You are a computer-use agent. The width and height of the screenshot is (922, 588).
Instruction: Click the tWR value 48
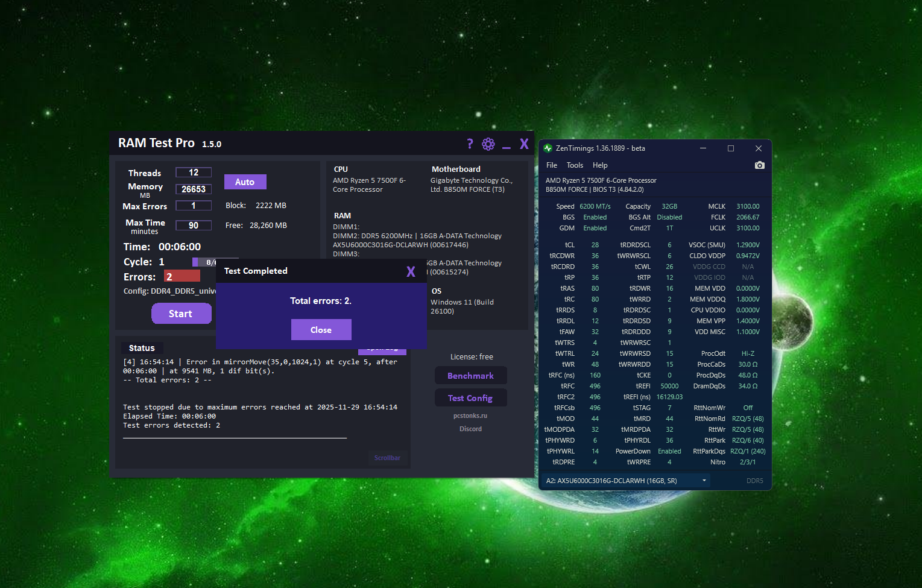pyautogui.click(x=595, y=364)
